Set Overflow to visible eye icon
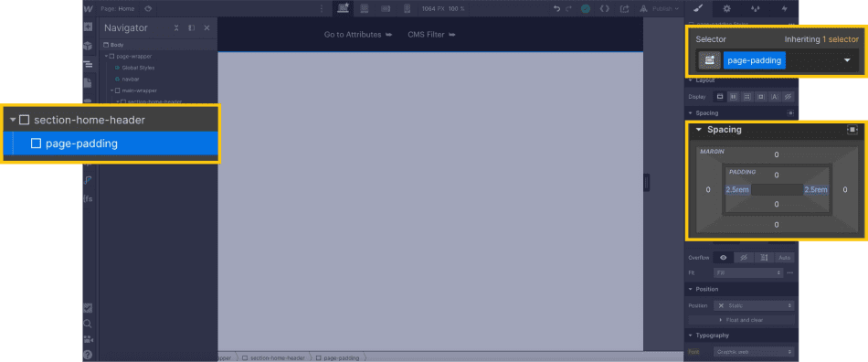Screen dimensions: 868x362 [723, 258]
